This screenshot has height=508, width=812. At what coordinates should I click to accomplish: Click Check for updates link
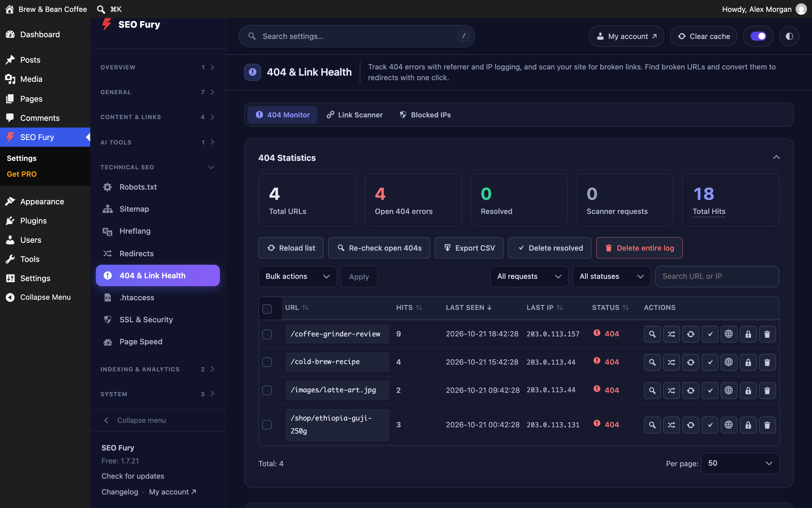click(133, 476)
